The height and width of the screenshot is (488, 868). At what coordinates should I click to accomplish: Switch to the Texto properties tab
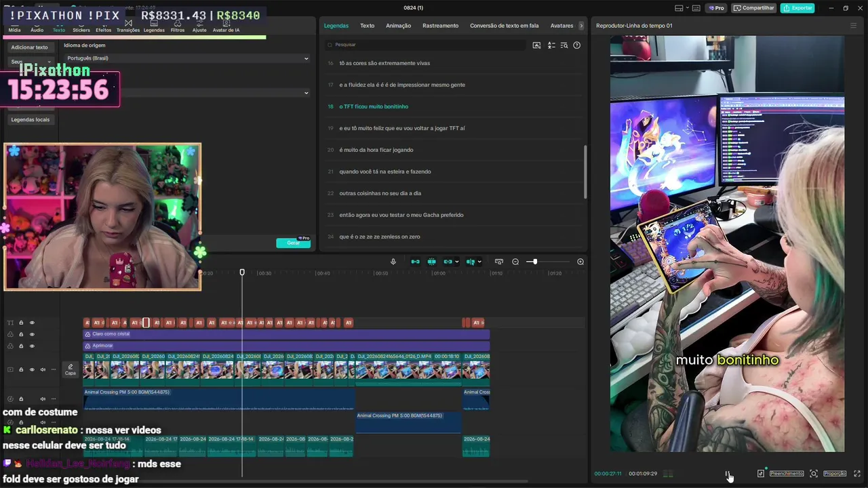[x=367, y=26]
